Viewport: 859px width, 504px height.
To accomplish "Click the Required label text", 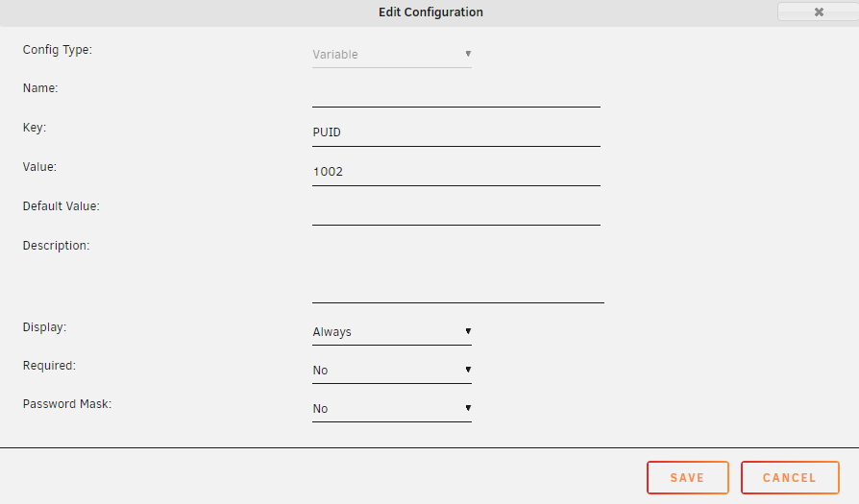I will pyautogui.click(x=49, y=366).
